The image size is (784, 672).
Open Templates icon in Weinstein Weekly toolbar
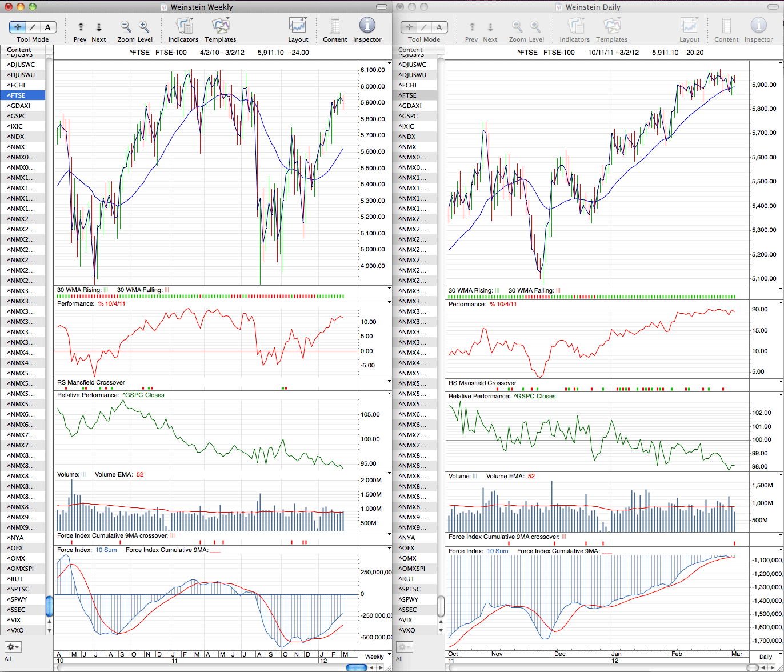[220, 26]
